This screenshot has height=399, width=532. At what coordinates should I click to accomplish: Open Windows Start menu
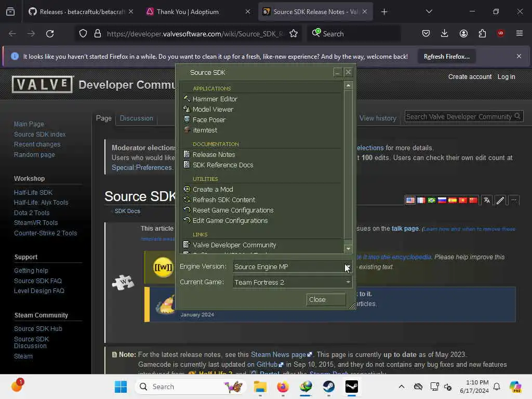coord(121,387)
